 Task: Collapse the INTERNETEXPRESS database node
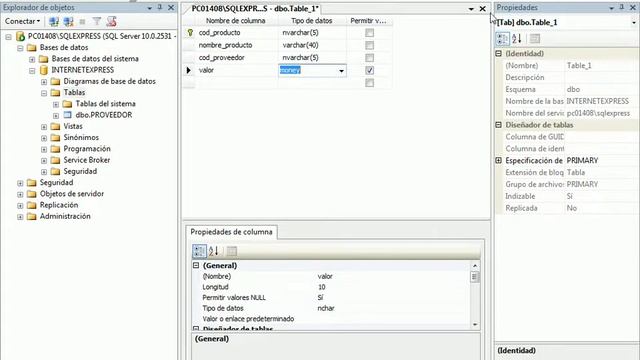pos(32,71)
